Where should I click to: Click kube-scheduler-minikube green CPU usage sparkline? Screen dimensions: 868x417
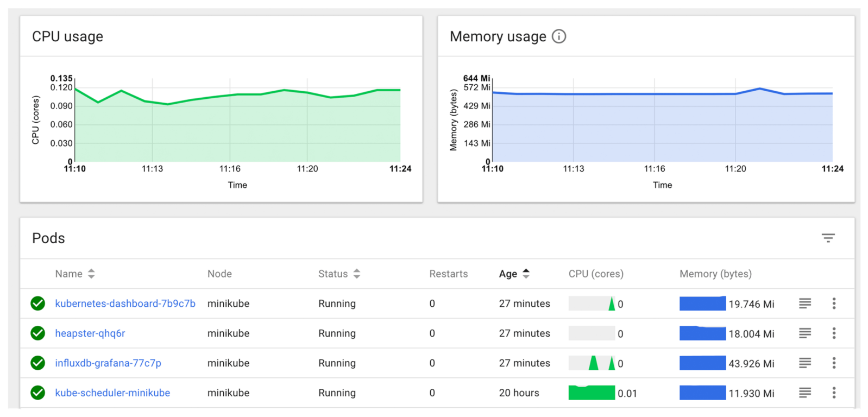coord(591,393)
